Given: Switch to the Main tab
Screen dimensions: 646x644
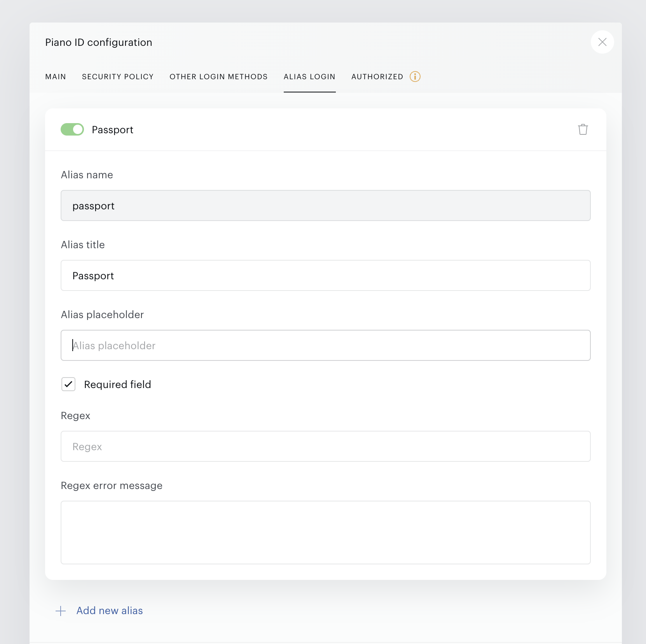Looking at the screenshot, I should click(56, 77).
